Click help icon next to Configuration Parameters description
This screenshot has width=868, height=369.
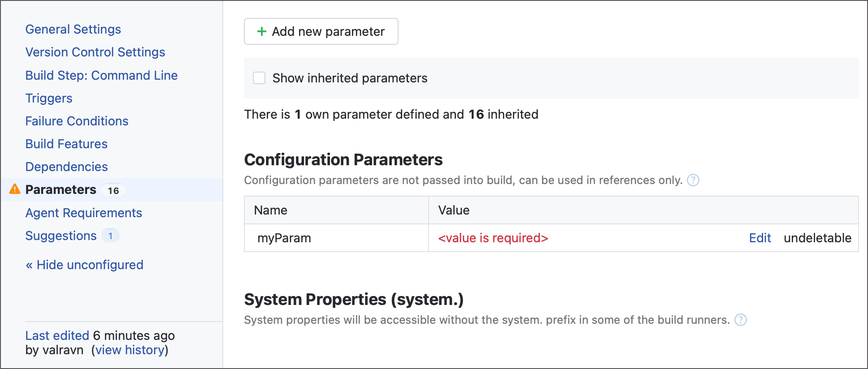coord(693,180)
